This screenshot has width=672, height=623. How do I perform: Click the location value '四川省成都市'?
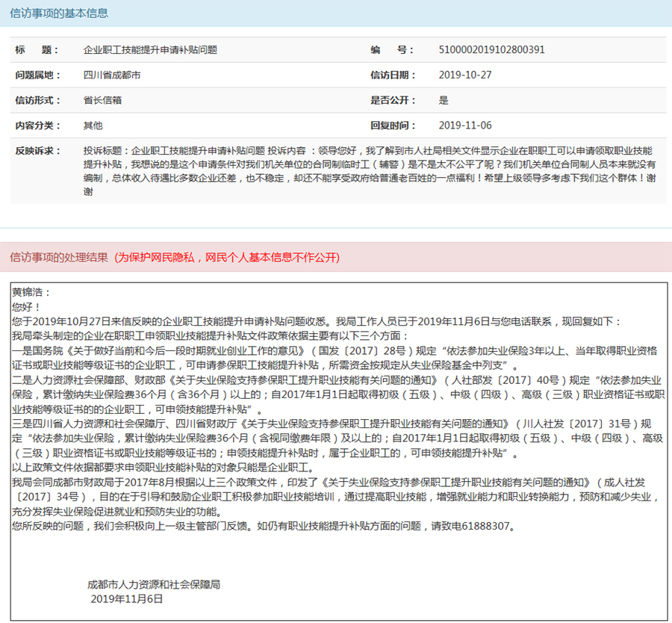click(112, 75)
